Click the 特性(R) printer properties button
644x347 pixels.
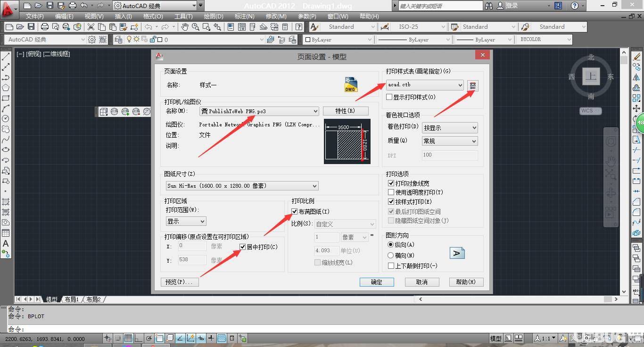tap(345, 111)
